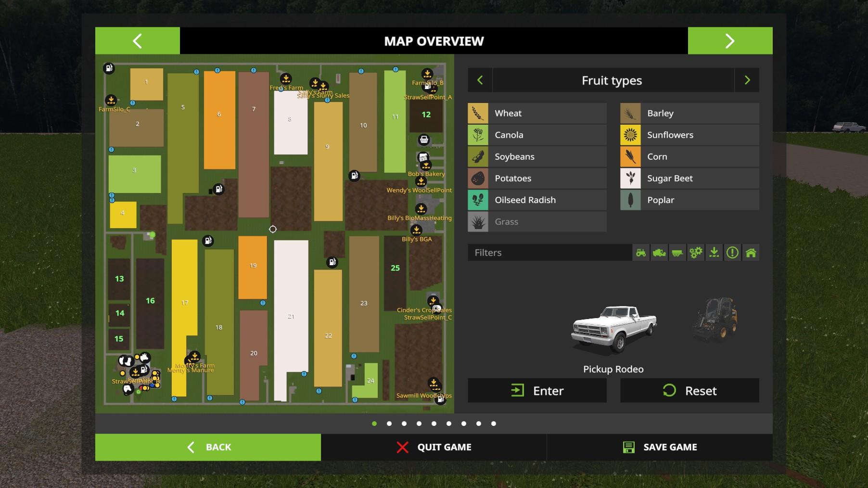
Task: Go to previous menu page arrow
Action: (137, 41)
